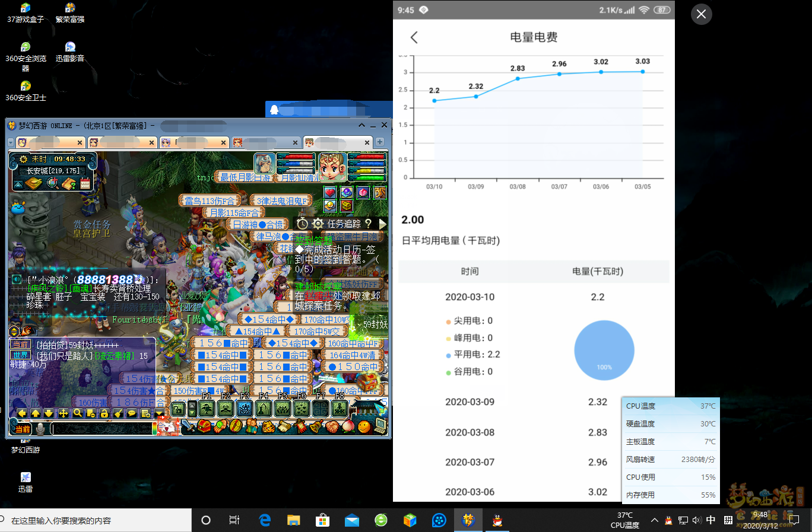Select the 世界 chat channel tab

click(20, 355)
